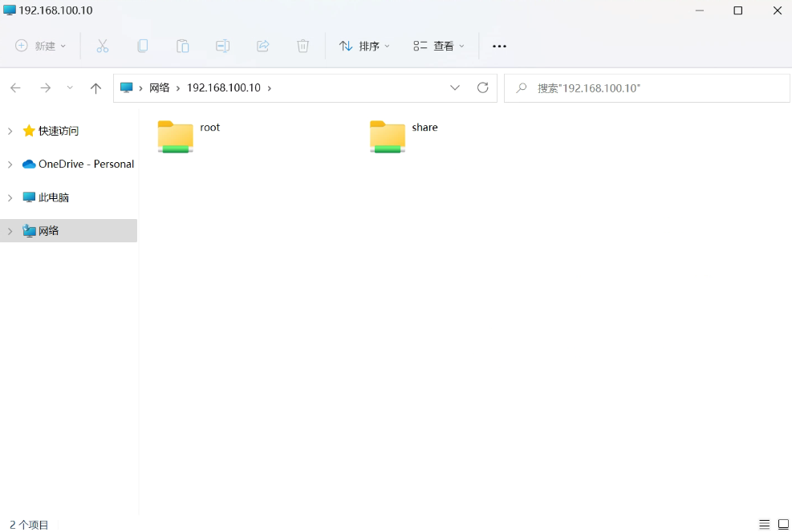
Task: Click the Paste clipboard icon
Action: pyautogui.click(x=183, y=46)
